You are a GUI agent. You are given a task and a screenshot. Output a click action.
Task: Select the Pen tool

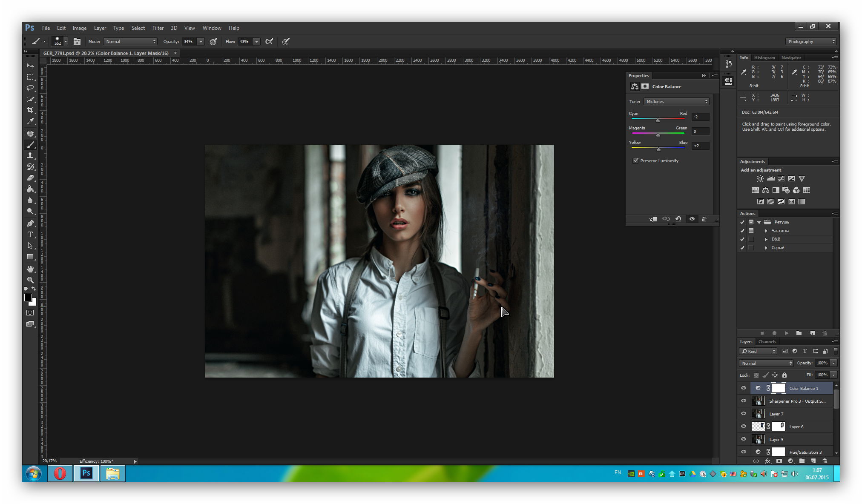coord(30,223)
